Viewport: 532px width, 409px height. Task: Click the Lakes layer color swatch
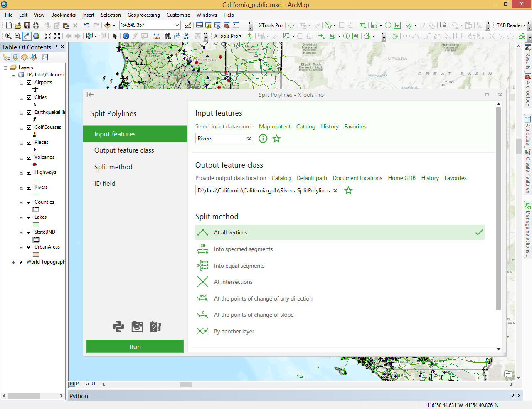coord(36,225)
